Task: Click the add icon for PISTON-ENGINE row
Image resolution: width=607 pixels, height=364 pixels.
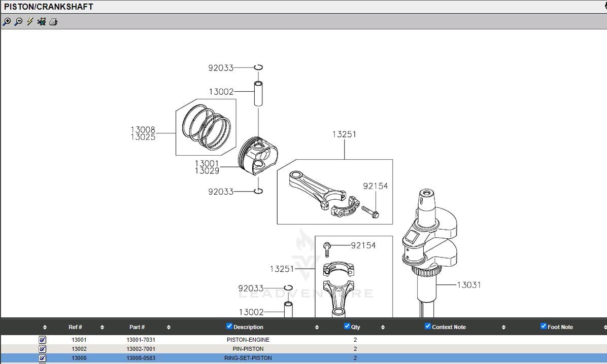Action: tap(43, 340)
